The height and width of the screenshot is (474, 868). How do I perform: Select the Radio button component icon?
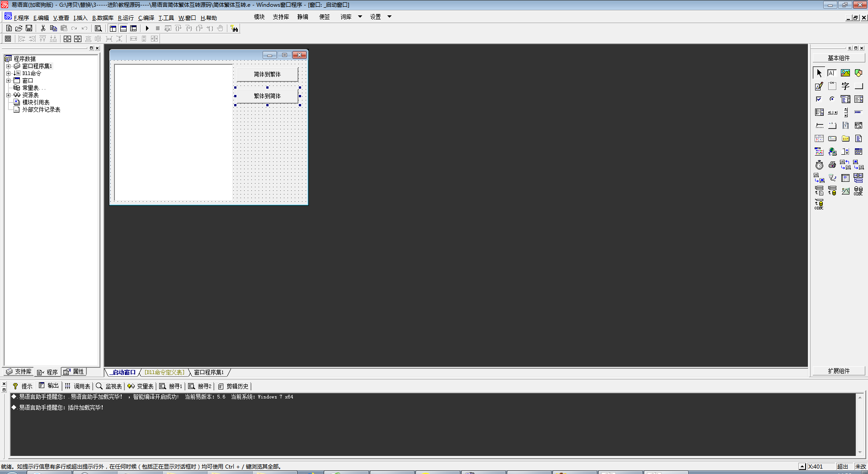(832, 99)
